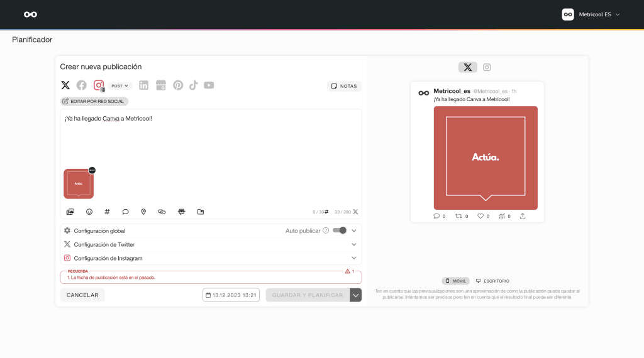Click the publication date field

(x=231, y=295)
